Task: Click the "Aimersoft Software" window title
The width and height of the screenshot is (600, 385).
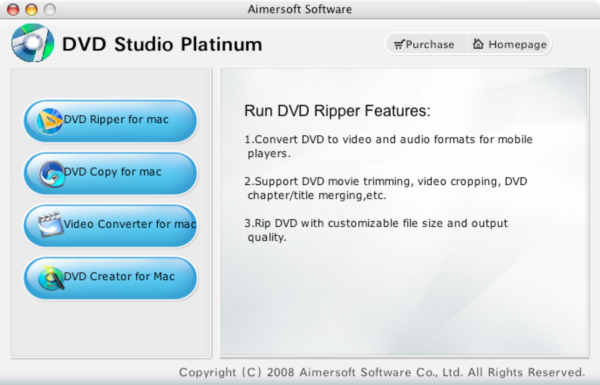Action: (300, 9)
